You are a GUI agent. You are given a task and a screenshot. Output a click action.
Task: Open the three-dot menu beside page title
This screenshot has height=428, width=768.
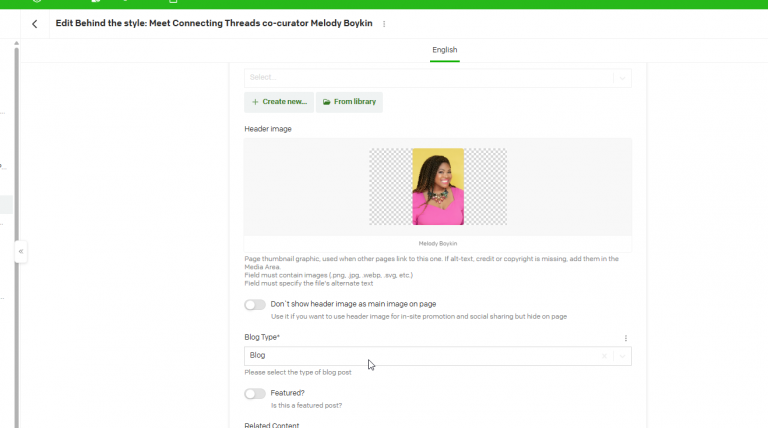coord(384,24)
